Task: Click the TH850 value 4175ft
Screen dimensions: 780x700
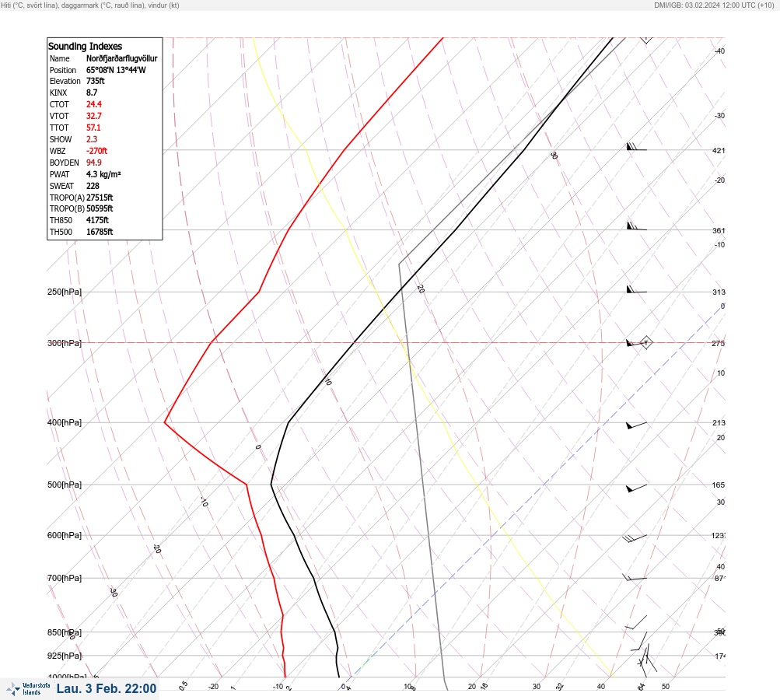Action: tap(97, 220)
